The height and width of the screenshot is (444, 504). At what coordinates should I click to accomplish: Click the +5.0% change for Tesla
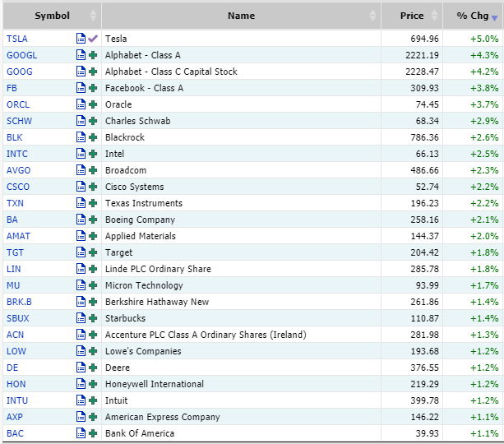(484, 39)
